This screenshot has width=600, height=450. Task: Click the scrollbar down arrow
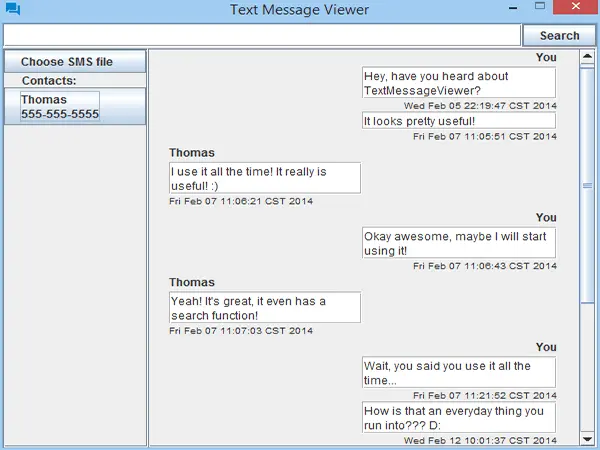coord(587,438)
